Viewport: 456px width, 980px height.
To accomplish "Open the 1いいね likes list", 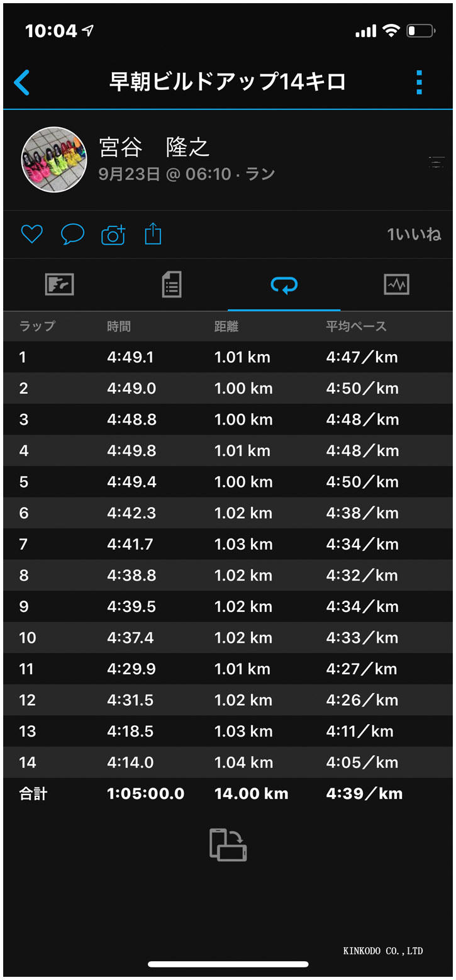I will click(413, 235).
